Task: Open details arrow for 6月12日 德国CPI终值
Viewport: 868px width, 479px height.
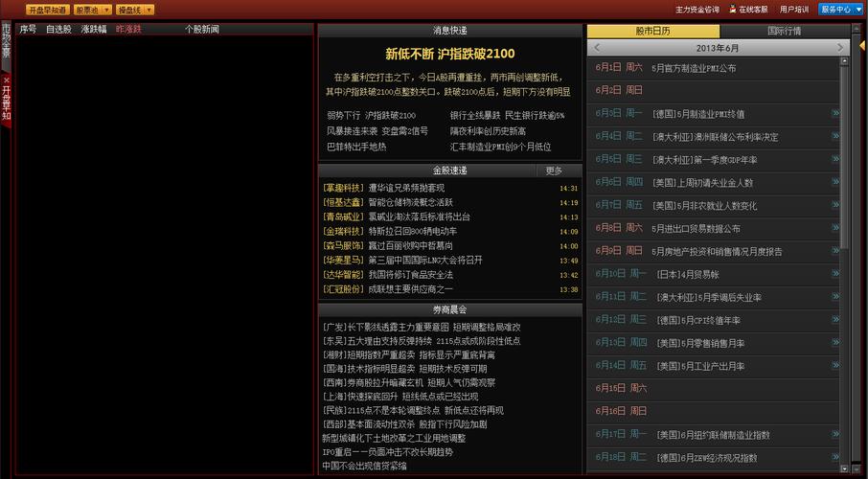Action: pyautogui.click(x=835, y=319)
